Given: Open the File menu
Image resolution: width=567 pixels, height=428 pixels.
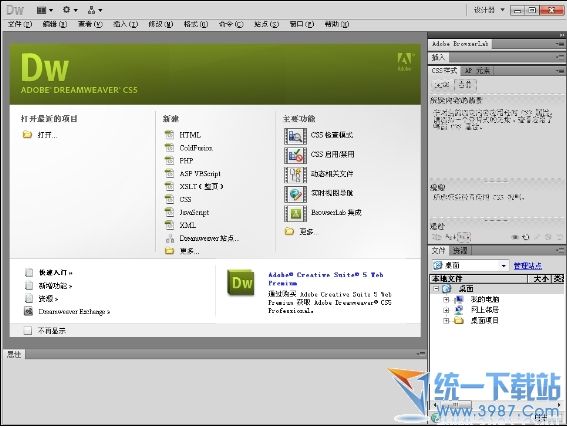Looking at the screenshot, I should (x=20, y=24).
